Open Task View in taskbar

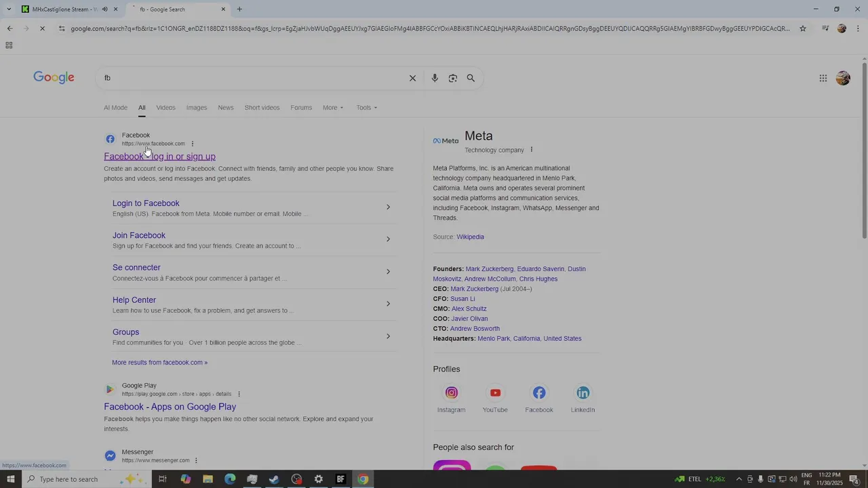click(x=163, y=479)
